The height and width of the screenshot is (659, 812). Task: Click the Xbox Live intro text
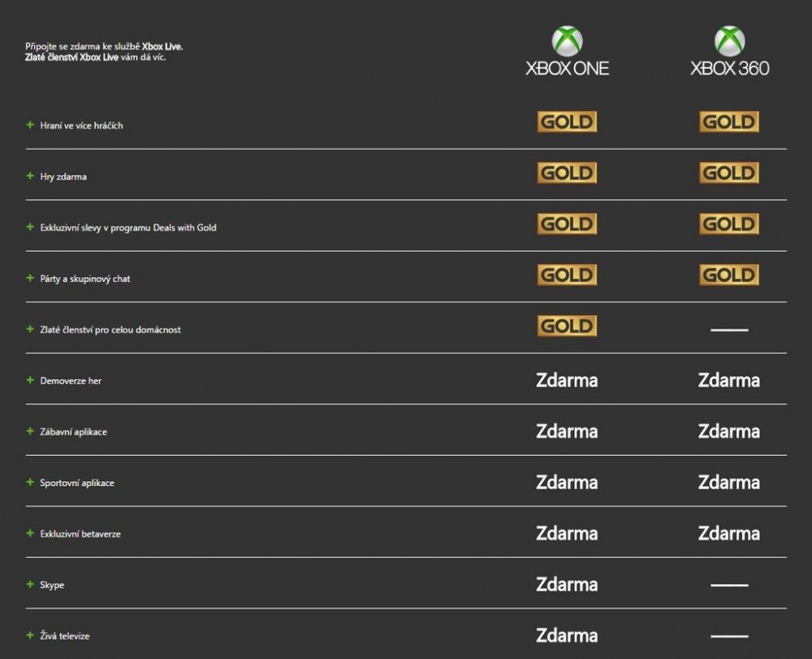104,53
